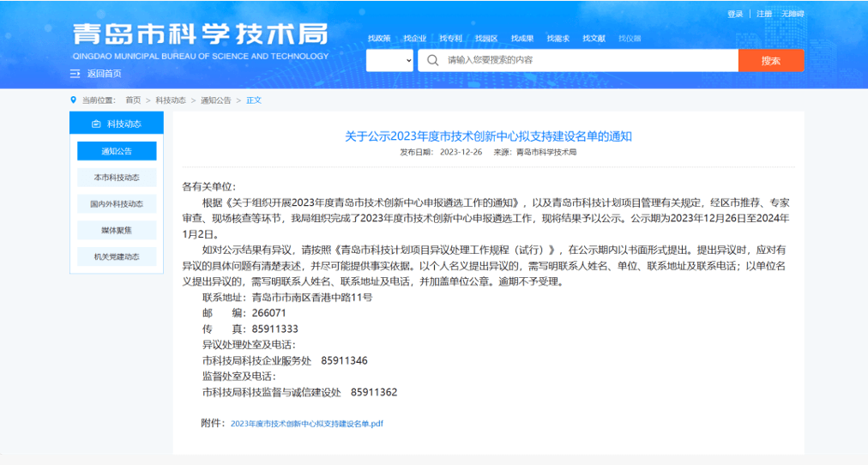Open the 国内外科技动态 sidebar item
868x465 pixels.
coord(117,203)
